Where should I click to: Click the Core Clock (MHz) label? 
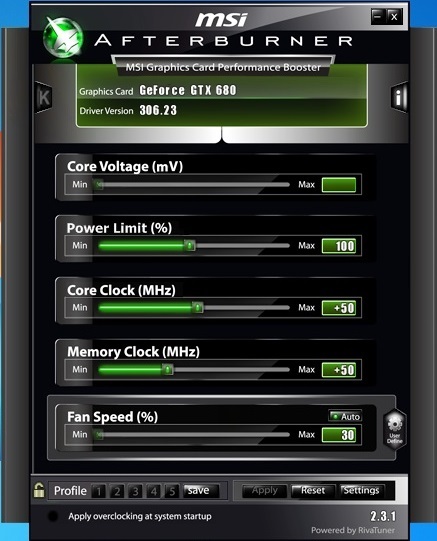tap(121, 290)
